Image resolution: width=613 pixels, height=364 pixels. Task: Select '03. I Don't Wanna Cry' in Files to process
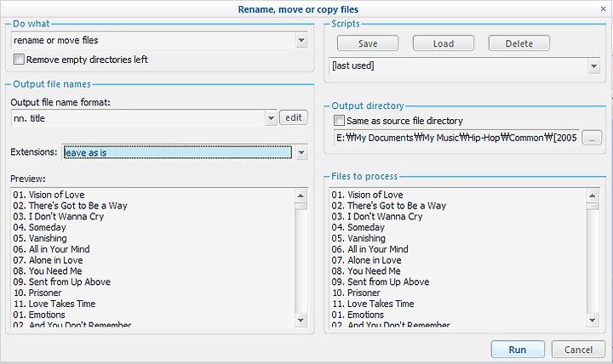click(377, 216)
